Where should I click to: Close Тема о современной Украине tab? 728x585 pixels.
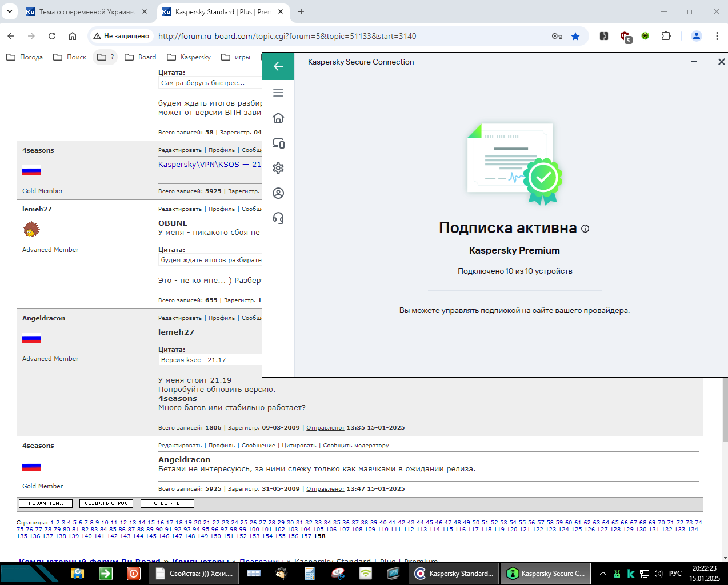click(145, 11)
